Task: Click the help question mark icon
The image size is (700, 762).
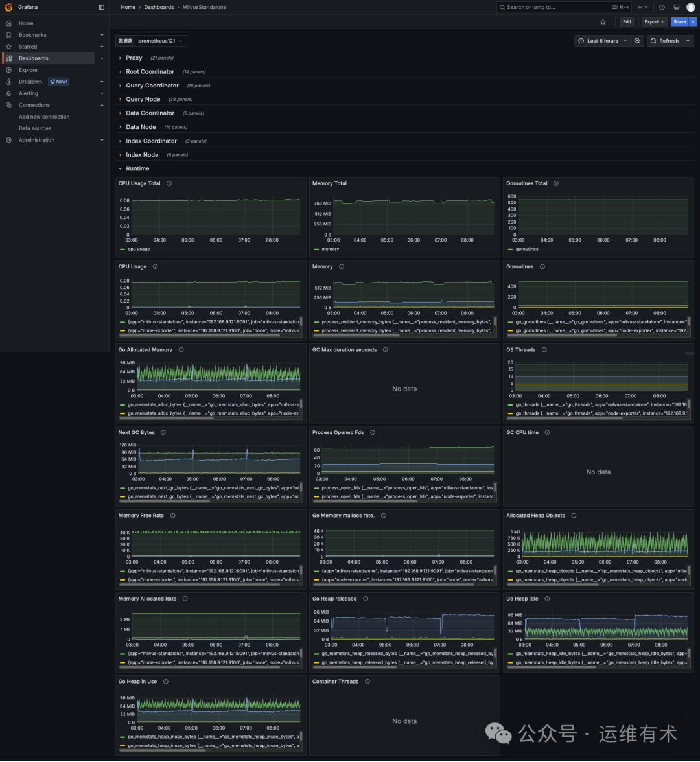Action: (x=660, y=7)
